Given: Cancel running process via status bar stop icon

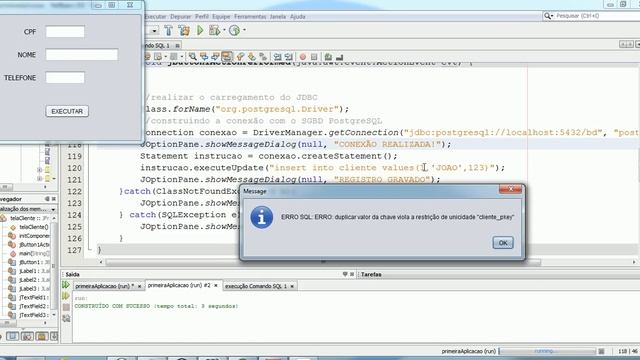Looking at the screenshot, I should pyautogui.click(x=601, y=351).
